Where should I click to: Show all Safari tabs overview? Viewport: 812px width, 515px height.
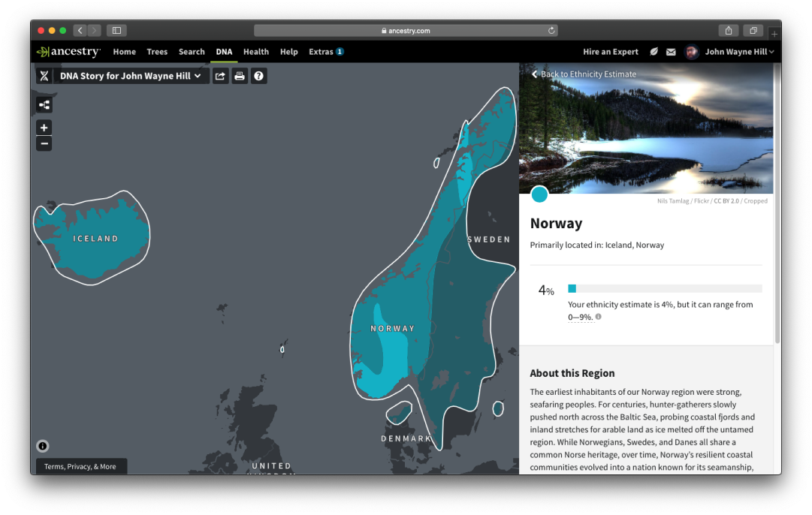coord(753,31)
